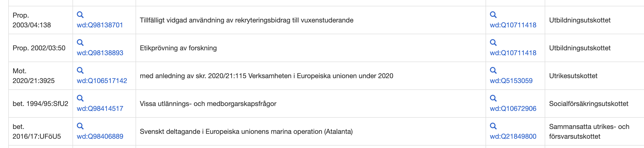This screenshot has height=148, width=644.
Task: Follow the wd:Q5153059 Utrikesutskottet link
Action: pyautogui.click(x=511, y=81)
